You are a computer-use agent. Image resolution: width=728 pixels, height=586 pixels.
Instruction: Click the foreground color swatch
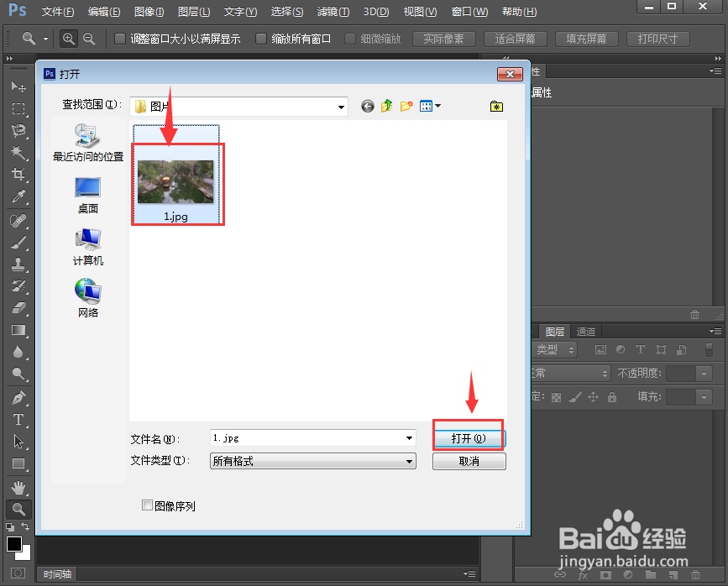[13, 544]
